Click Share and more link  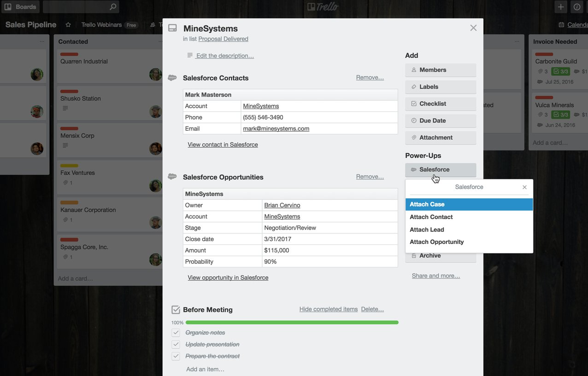[x=436, y=276]
